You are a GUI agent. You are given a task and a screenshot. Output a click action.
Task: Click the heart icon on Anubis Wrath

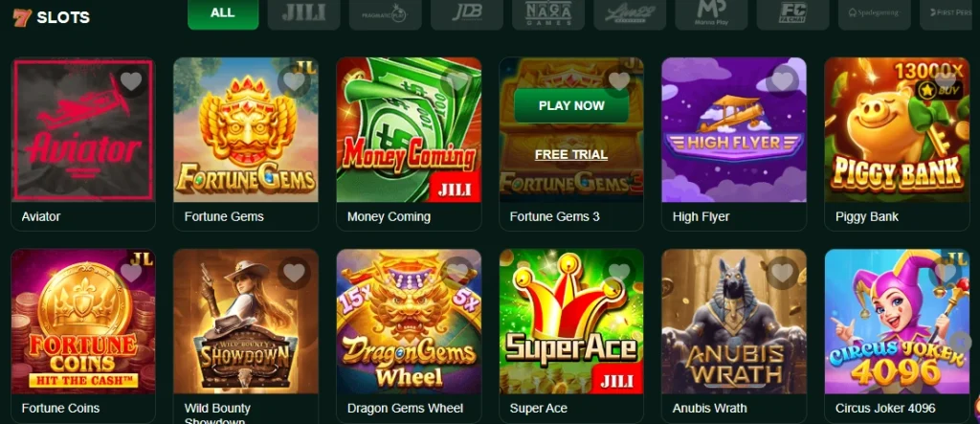(782, 273)
